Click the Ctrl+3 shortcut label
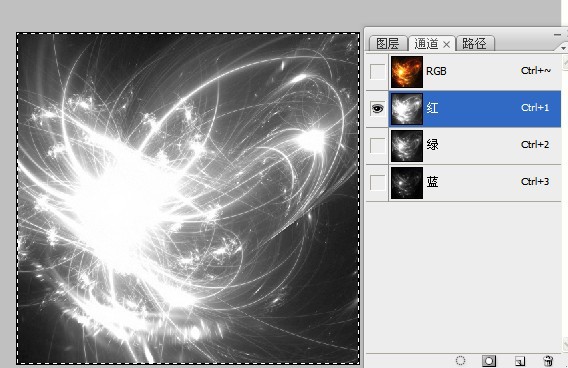This screenshot has height=368, width=568. (535, 181)
